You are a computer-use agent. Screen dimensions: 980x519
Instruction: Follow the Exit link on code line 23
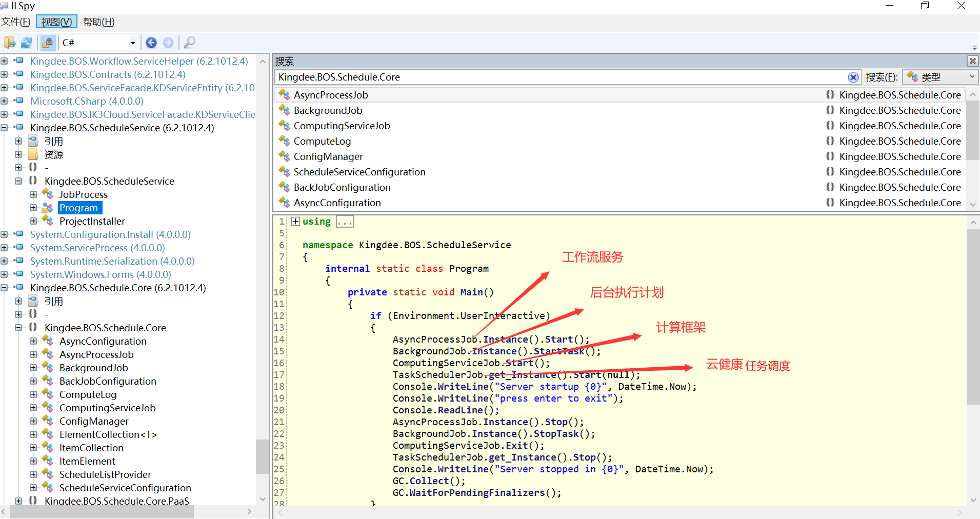tap(517, 446)
